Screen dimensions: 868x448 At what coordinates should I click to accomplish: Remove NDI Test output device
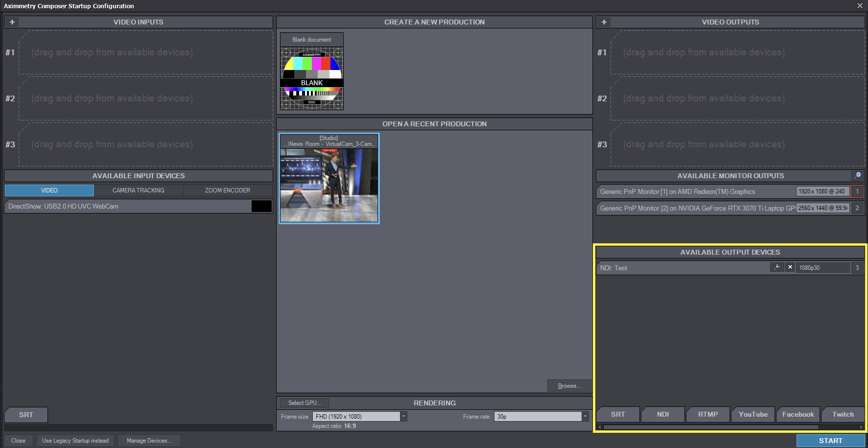[x=790, y=267]
